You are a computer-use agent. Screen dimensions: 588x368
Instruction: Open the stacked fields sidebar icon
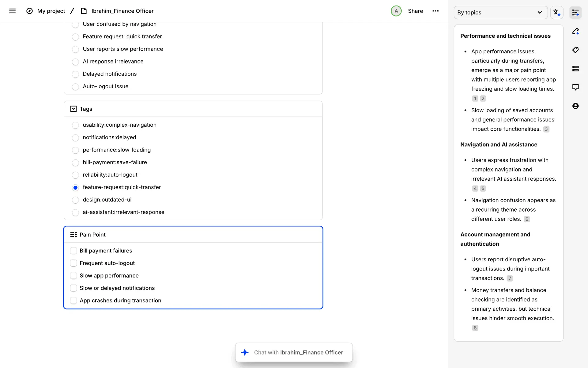(575, 69)
